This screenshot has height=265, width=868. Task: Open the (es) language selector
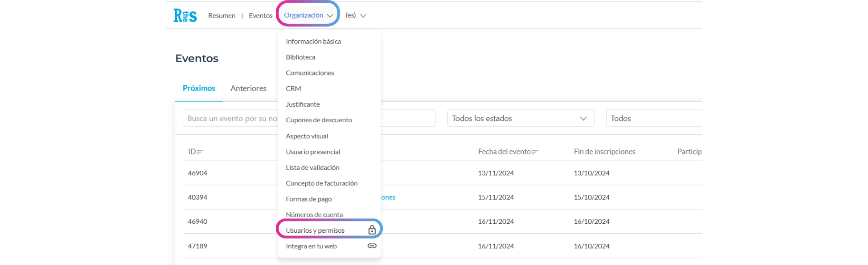[356, 16]
